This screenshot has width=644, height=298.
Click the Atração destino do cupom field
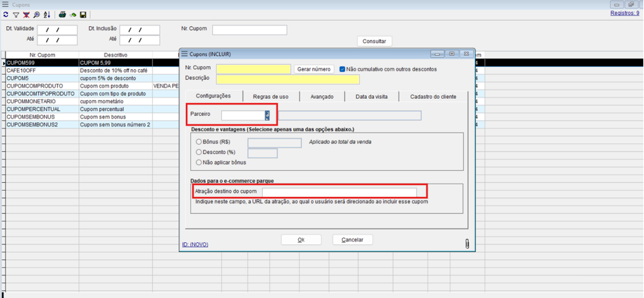pos(339,191)
